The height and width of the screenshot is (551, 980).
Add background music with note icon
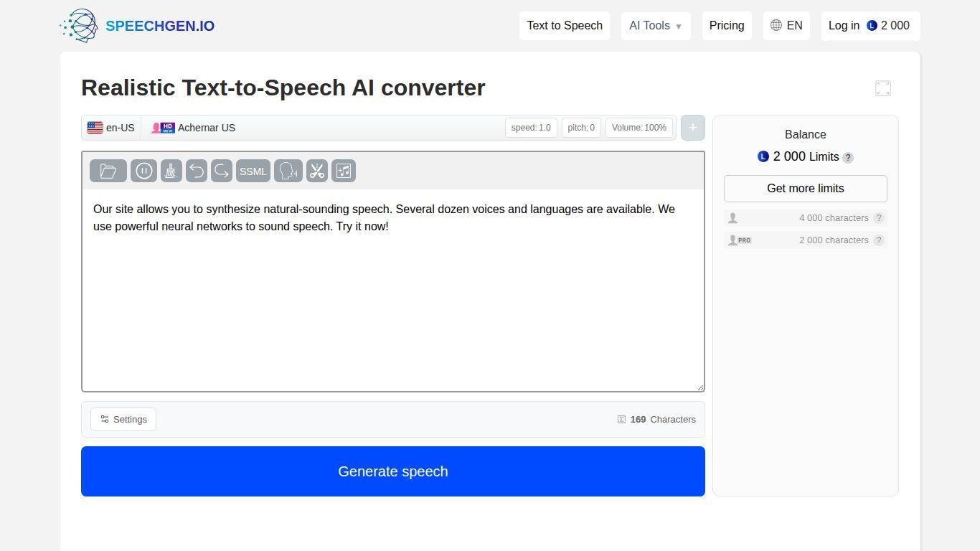344,171
